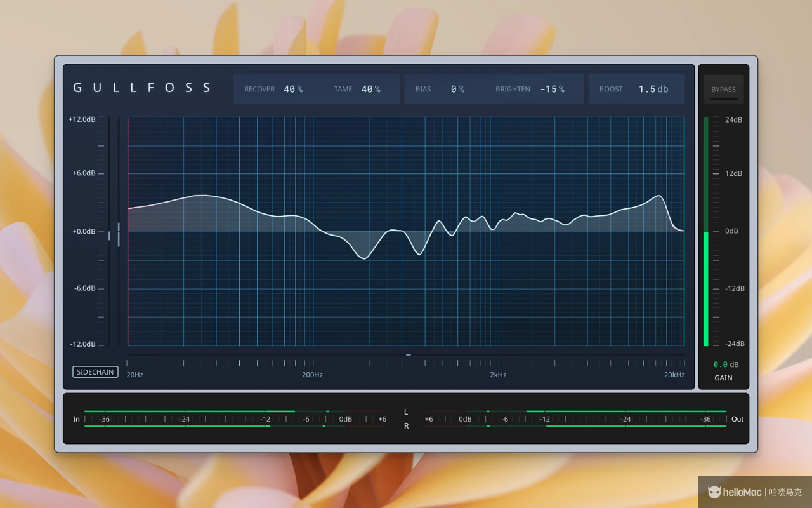Toggle the BYPASS button
The height and width of the screenshot is (508, 812).
(x=723, y=90)
